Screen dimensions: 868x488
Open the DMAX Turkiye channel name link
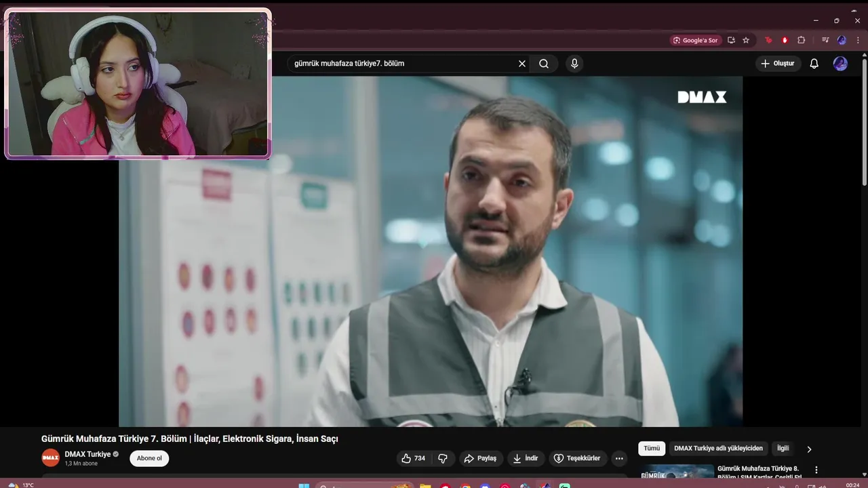[87, 454]
